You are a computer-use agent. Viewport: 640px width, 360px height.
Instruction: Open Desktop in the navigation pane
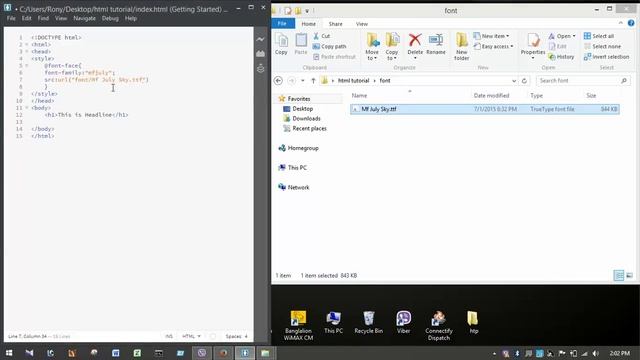[x=302, y=109]
